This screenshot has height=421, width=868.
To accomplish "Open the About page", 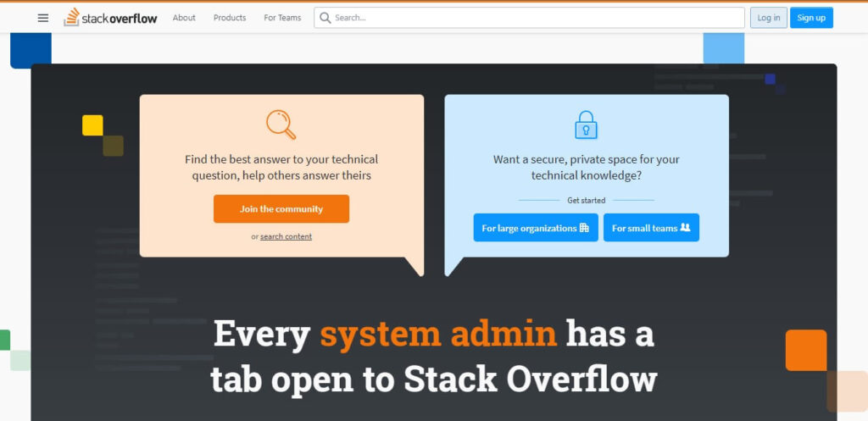I will pos(184,18).
